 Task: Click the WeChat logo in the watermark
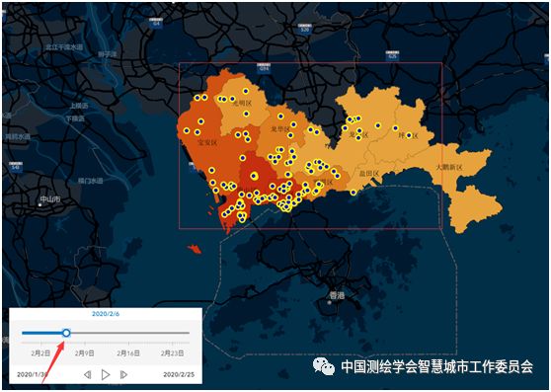pyautogui.click(x=324, y=366)
